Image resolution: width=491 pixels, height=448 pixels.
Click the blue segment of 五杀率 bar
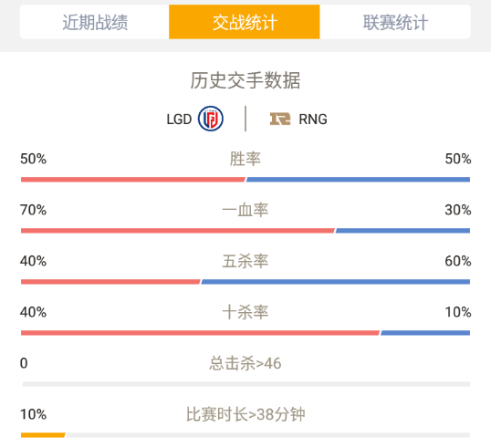335,282
